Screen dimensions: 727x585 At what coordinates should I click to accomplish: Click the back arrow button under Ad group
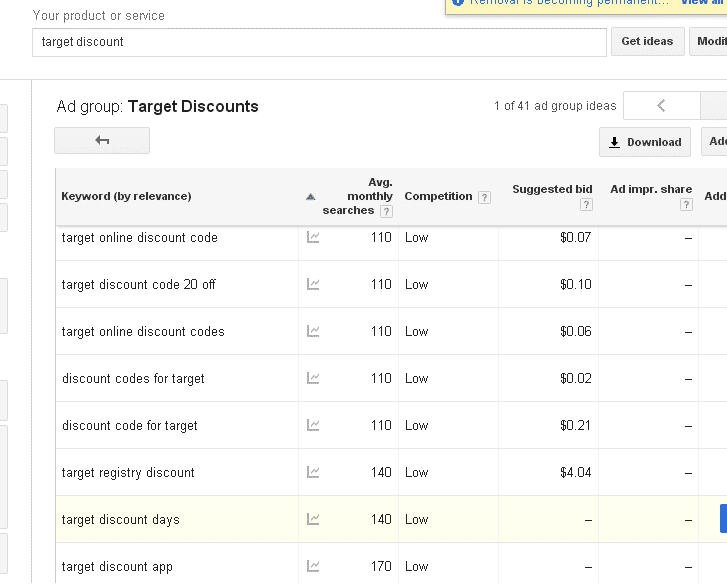point(102,140)
